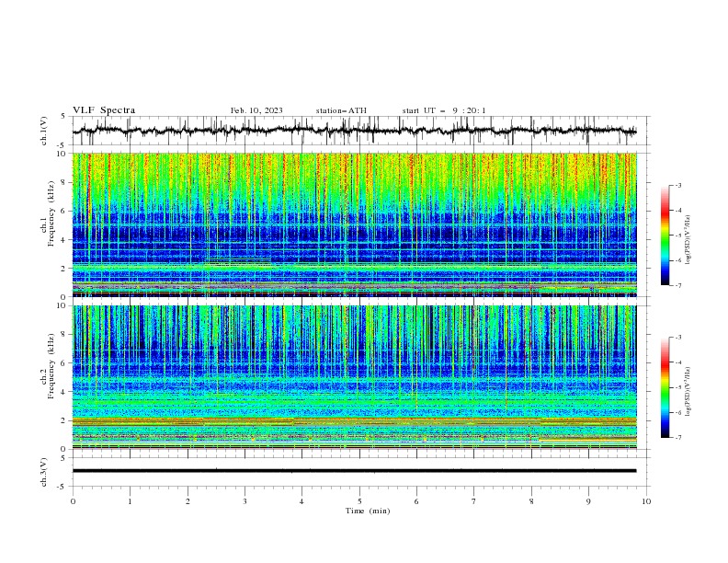Click the ch.2 spectrogram panel

(x=354, y=377)
